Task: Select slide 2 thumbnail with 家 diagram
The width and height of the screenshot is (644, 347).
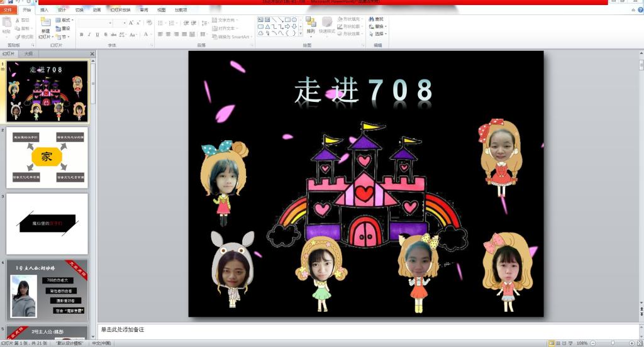Action: [x=47, y=157]
